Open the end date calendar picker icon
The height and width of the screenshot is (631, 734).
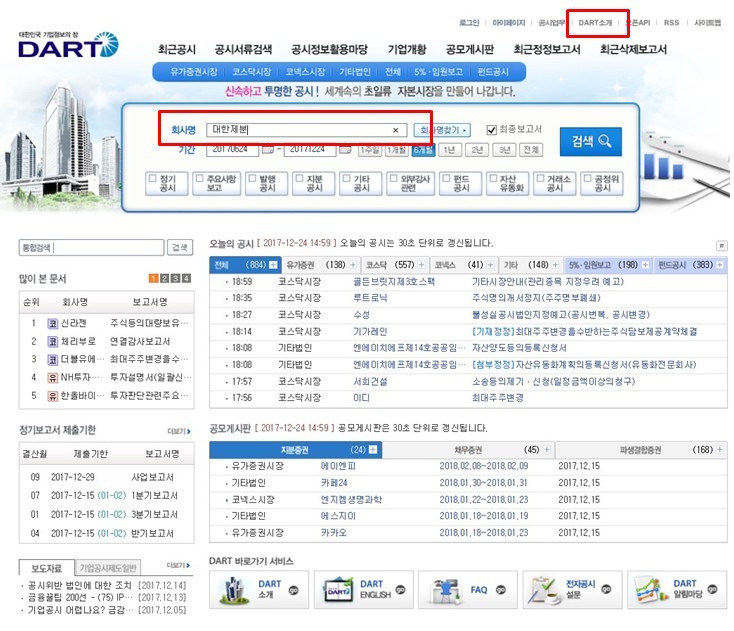pos(346,150)
